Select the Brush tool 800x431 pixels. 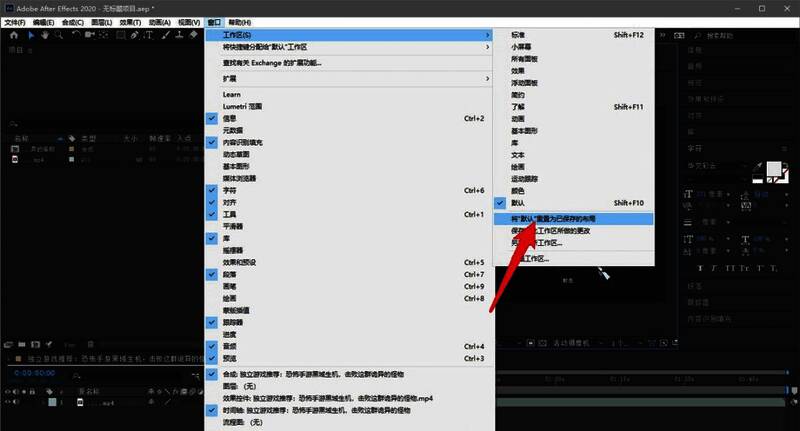165,35
